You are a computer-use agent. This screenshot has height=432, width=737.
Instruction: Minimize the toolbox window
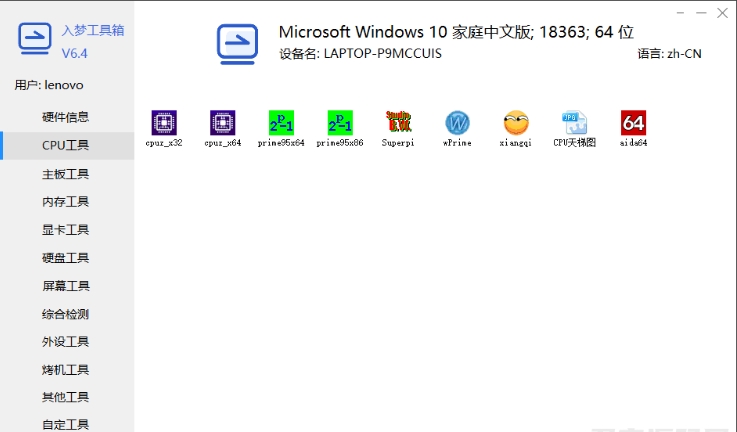pyautogui.click(x=701, y=13)
